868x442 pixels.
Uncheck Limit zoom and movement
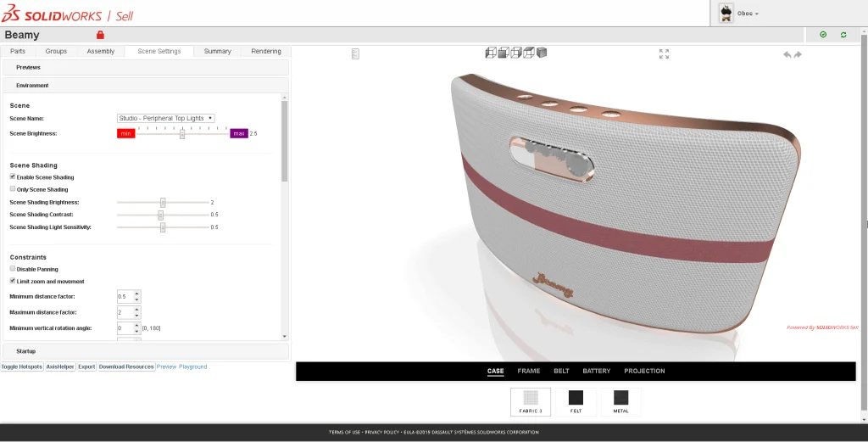13,281
